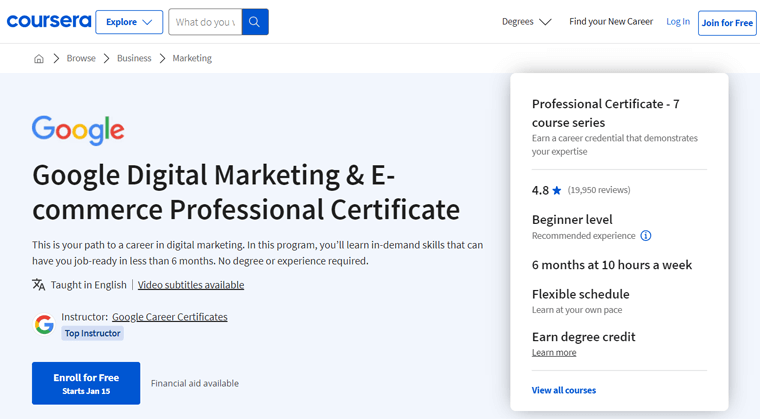Click Enroll for Free button
760x419 pixels.
(x=86, y=383)
